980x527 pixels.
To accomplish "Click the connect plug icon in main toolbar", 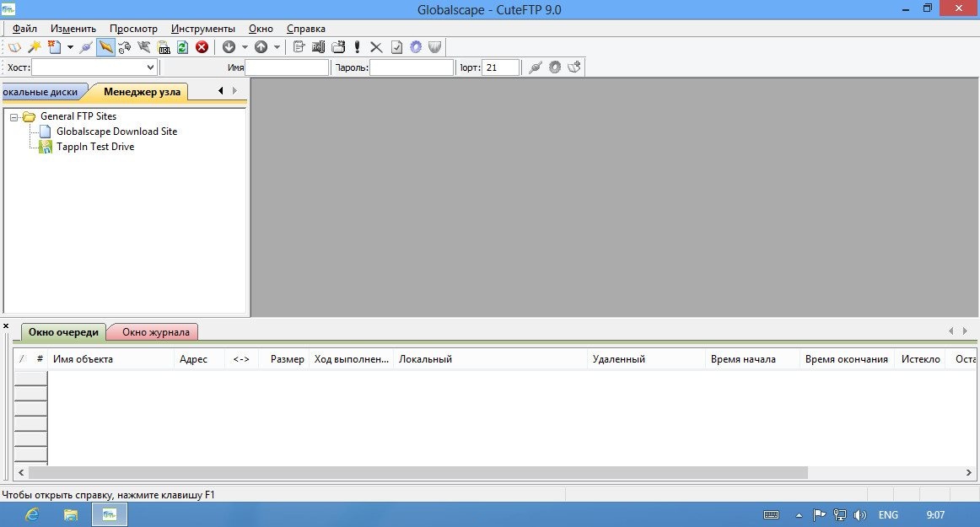I will pyautogui.click(x=86, y=47).
